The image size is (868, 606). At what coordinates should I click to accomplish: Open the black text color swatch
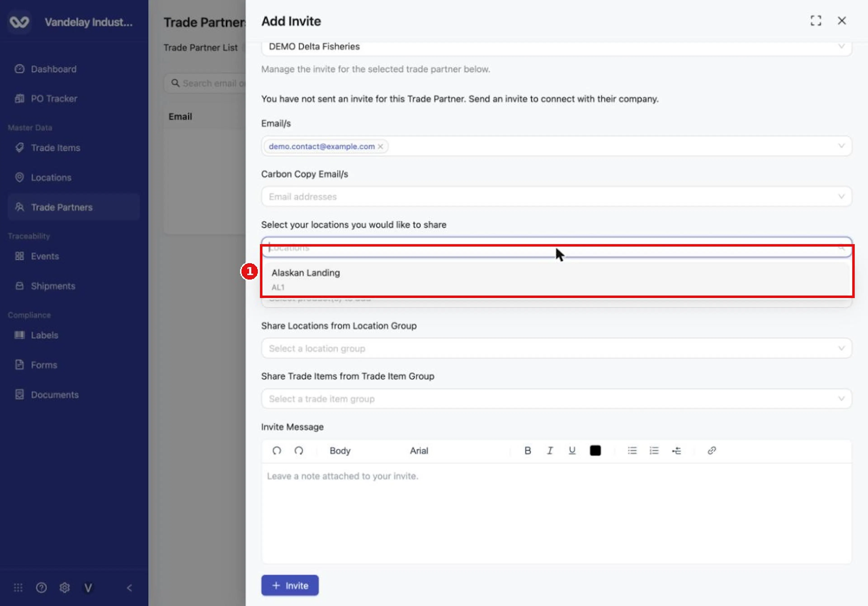tap(595, 450)
